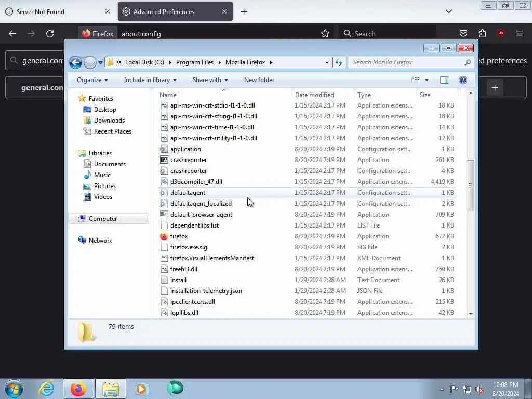Image resolution: width=532 pixels, height=399 pixels.
Task: Select Computer in navigation pane
Action: point(103,219)
